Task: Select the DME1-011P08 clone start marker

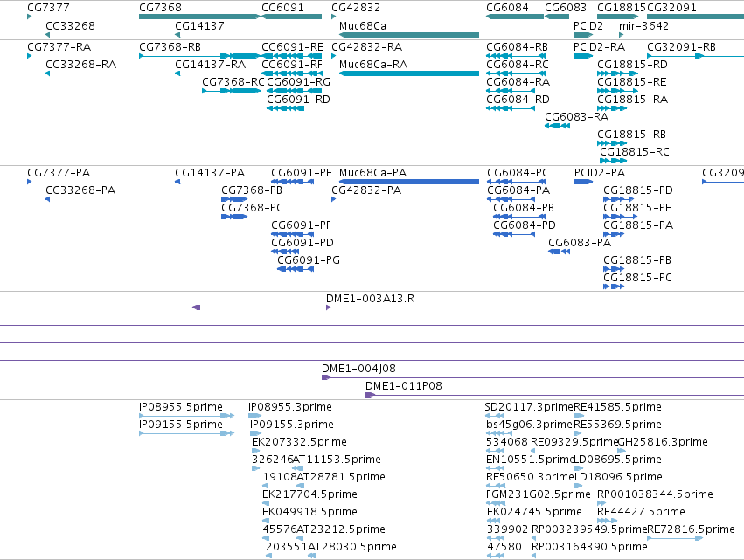Action: (x=370, y=395)
